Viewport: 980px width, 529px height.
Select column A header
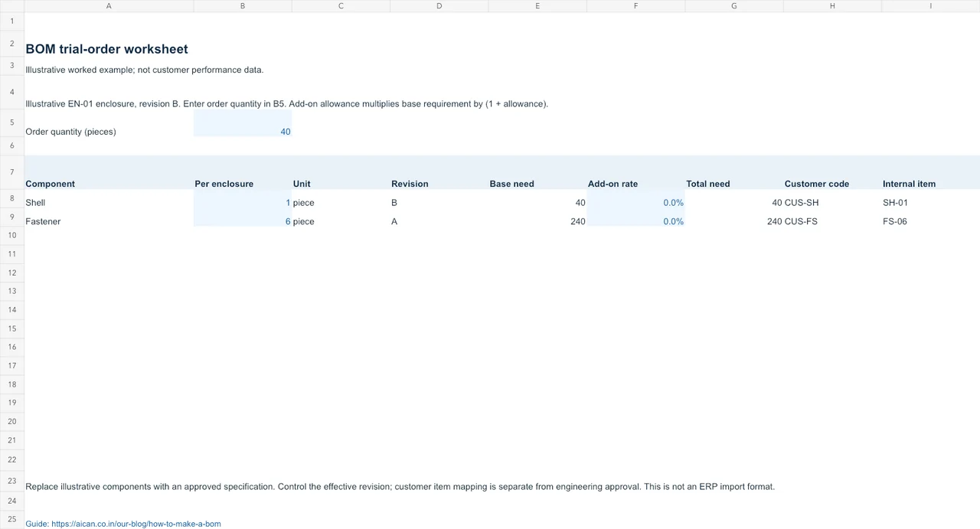point(109,6)
